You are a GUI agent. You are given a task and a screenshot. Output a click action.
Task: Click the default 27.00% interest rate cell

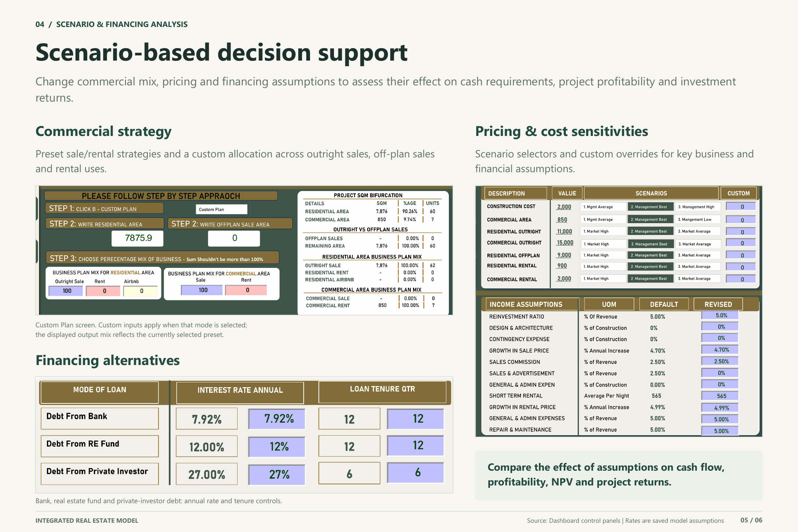(x=207, y=474)
